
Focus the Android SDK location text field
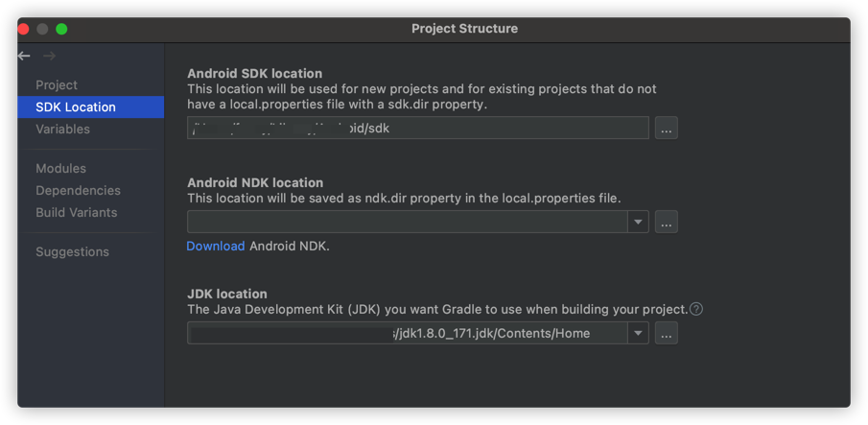[417, 128]
